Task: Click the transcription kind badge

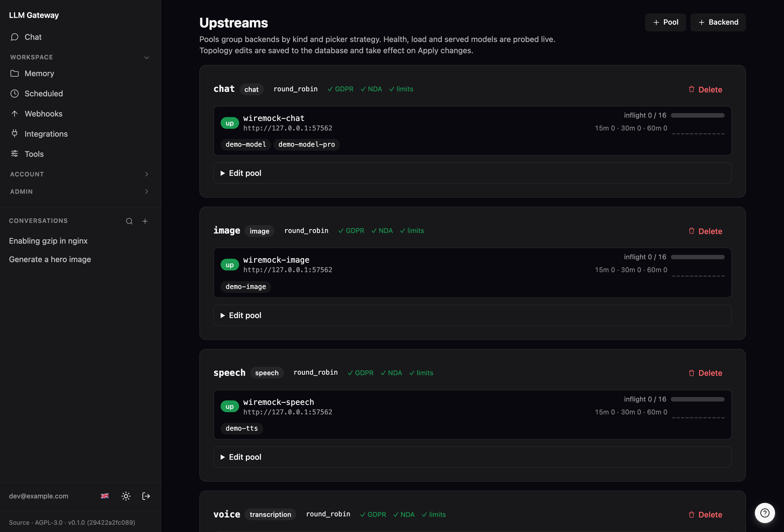Action: [x=270, y=514]
